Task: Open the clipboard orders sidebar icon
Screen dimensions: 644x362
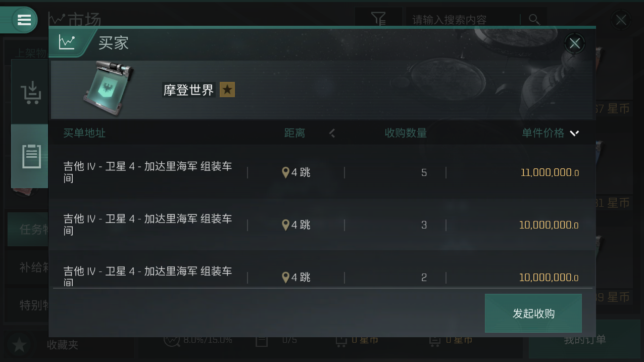Action: click(30, 156)
